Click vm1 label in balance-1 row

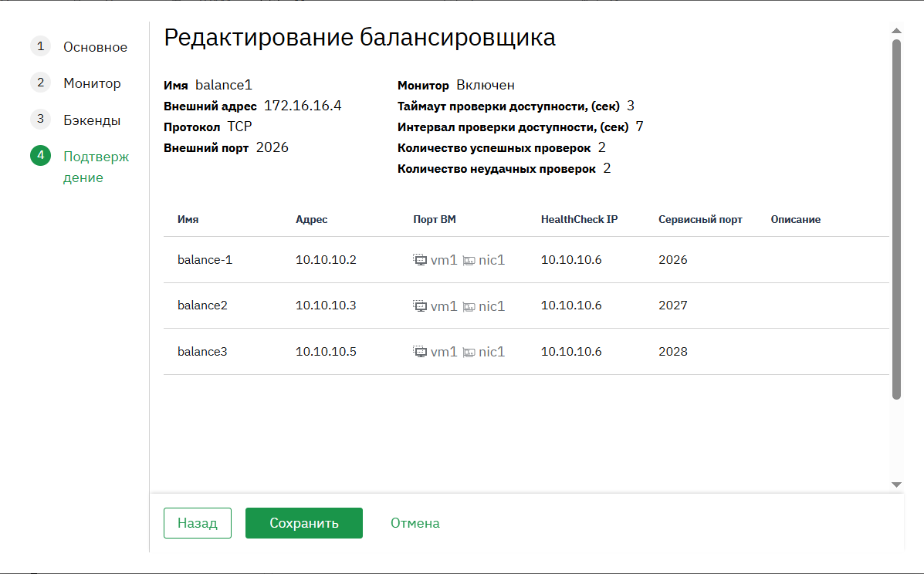[444, 260]
